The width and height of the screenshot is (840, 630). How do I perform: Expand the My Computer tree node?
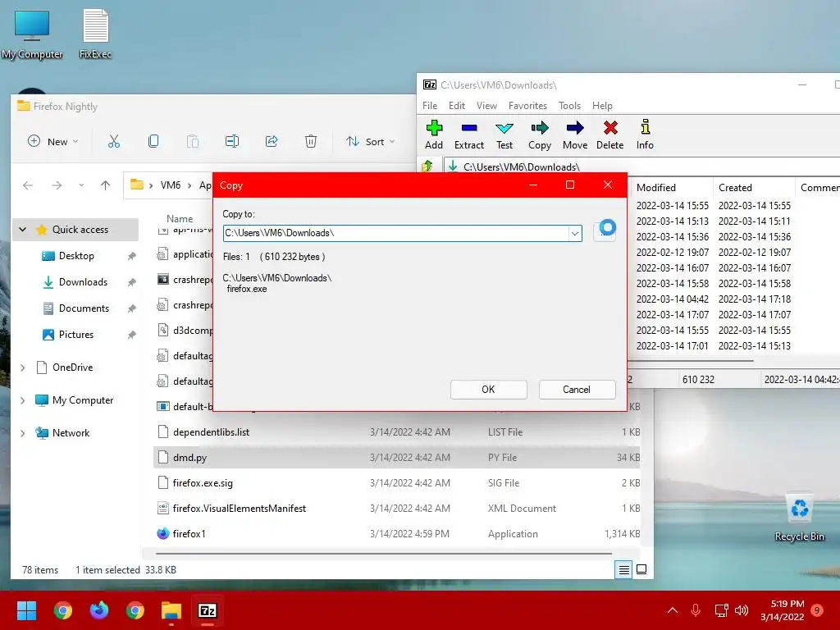click(22, 400)
